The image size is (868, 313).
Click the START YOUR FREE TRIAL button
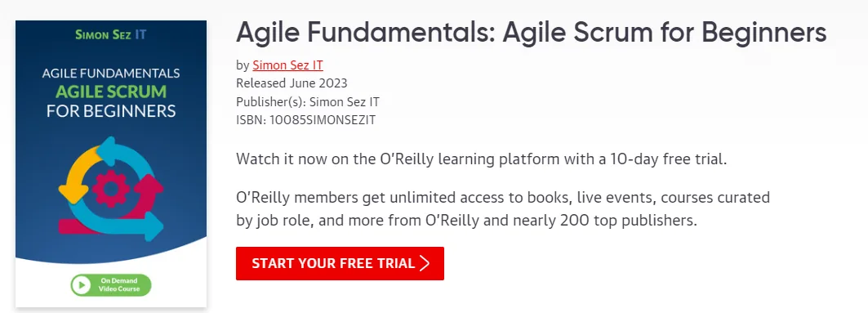coord(340,263)
